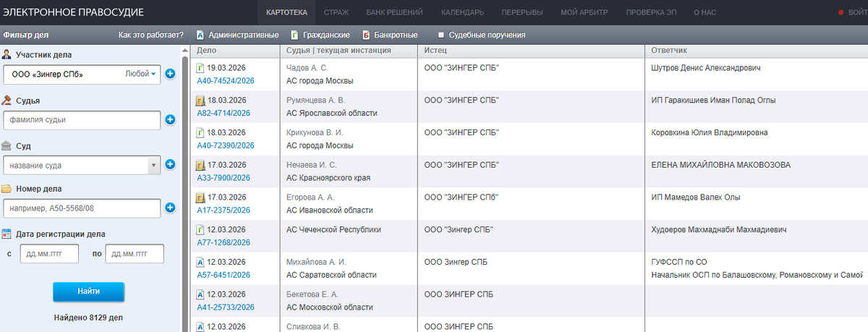Click the calendar icon next to Дата регистрации дела
868x332 pixels.
point(7,234)
